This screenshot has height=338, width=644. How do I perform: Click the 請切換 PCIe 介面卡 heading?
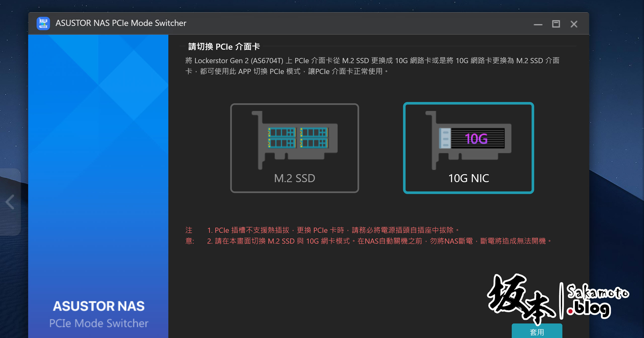point(224,47)
